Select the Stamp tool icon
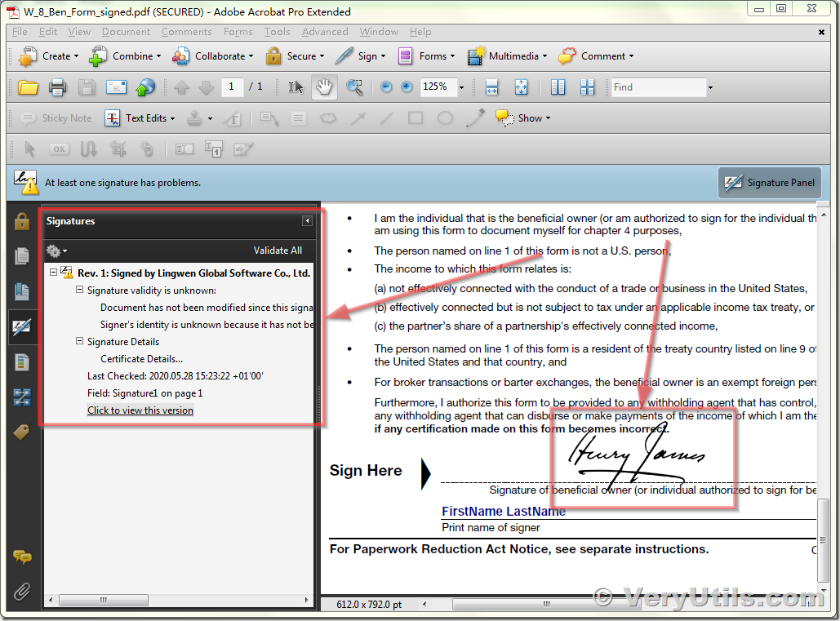The image size is (840, 621). click(194, 118)
